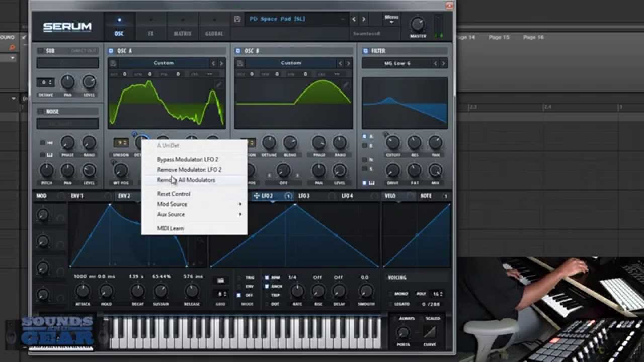Toggle the OSC B enable switch
This screenshot has height=362, width=644.
[x=238, y=51]
